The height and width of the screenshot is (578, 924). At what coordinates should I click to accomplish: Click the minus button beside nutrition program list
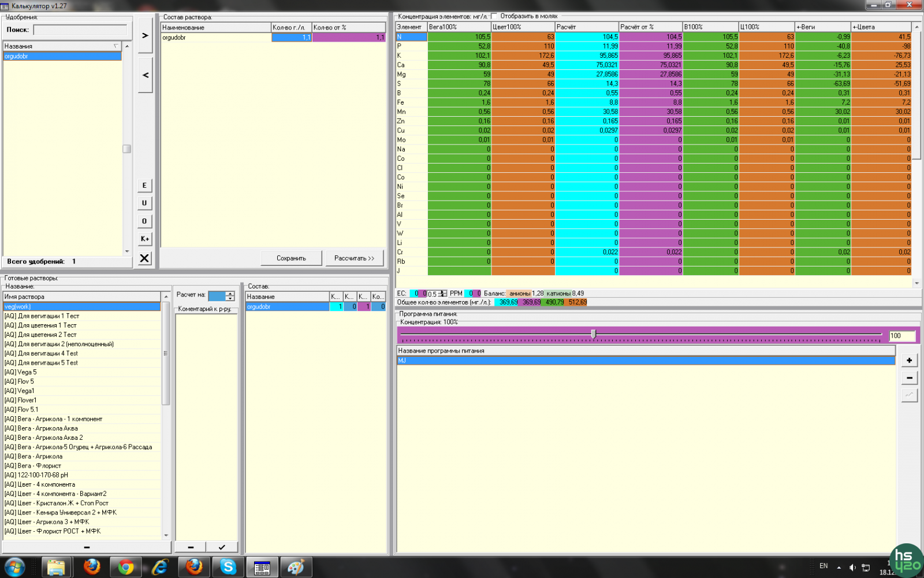(x=909, y=378)
